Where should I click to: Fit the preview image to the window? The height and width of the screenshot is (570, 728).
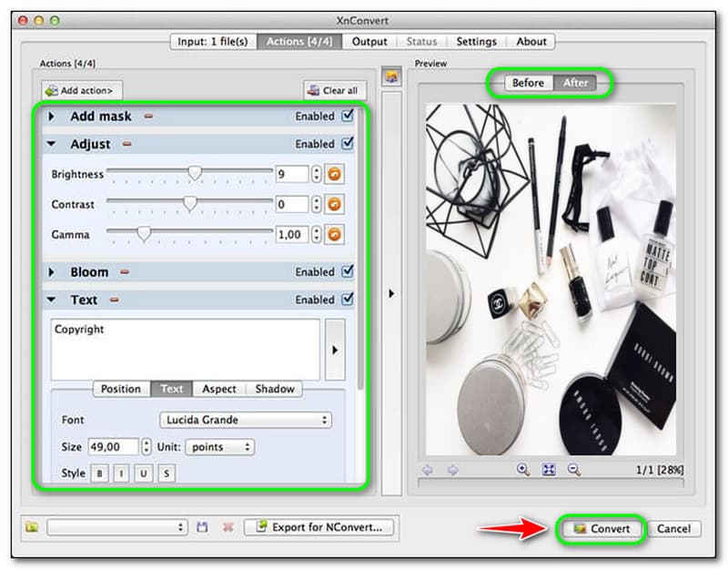pyautogui.click(x=549, y=470)
